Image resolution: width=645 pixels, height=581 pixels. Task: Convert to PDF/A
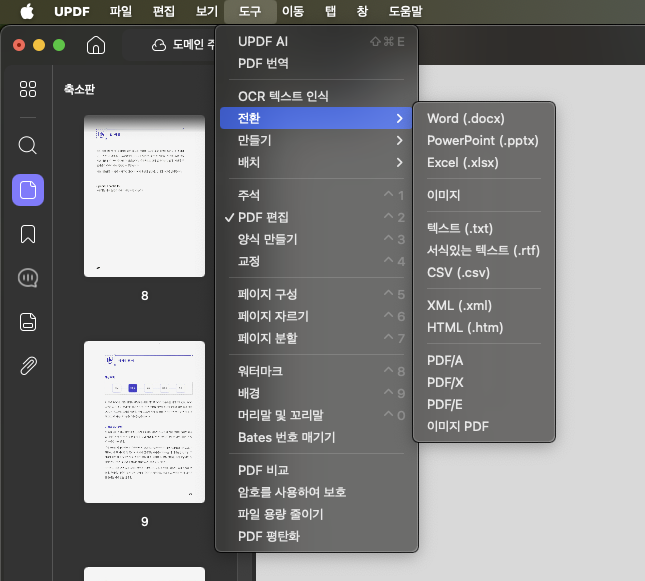(x=484, y=360)
